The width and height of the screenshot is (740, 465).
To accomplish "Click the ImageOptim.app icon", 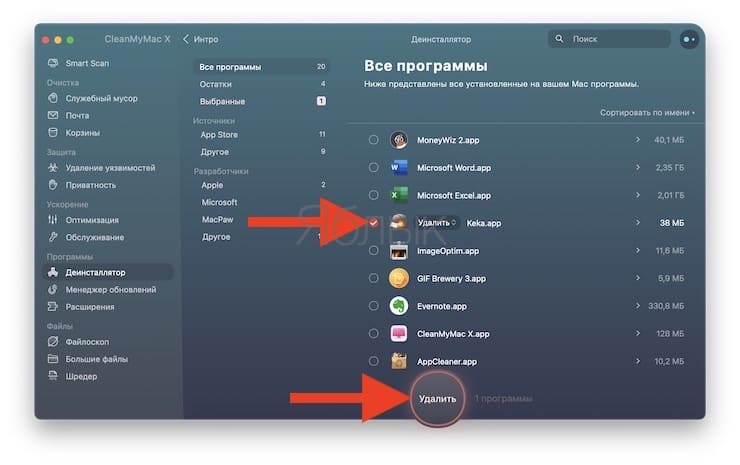I will coord(399,251).
